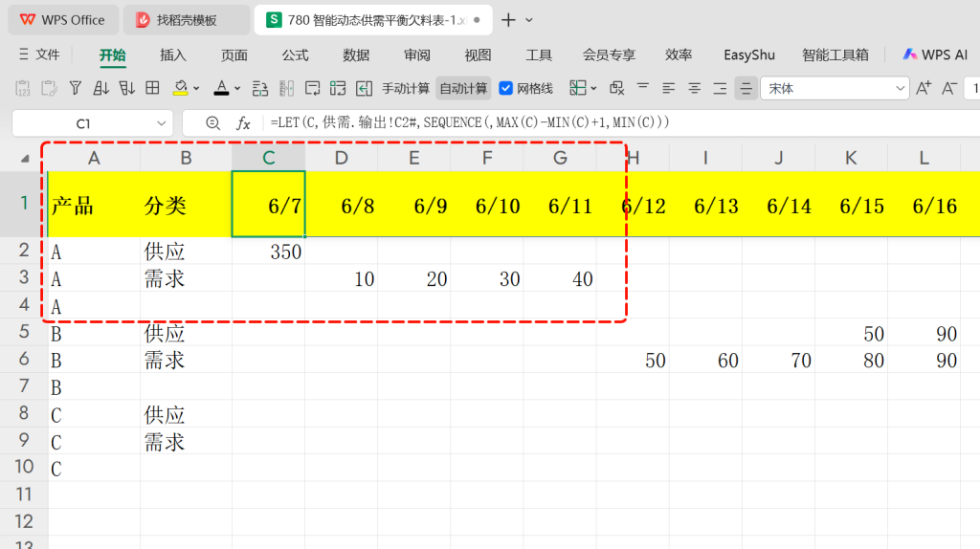
Task: Open the freeze panes dropdown arrow
Action: [593, 89]
